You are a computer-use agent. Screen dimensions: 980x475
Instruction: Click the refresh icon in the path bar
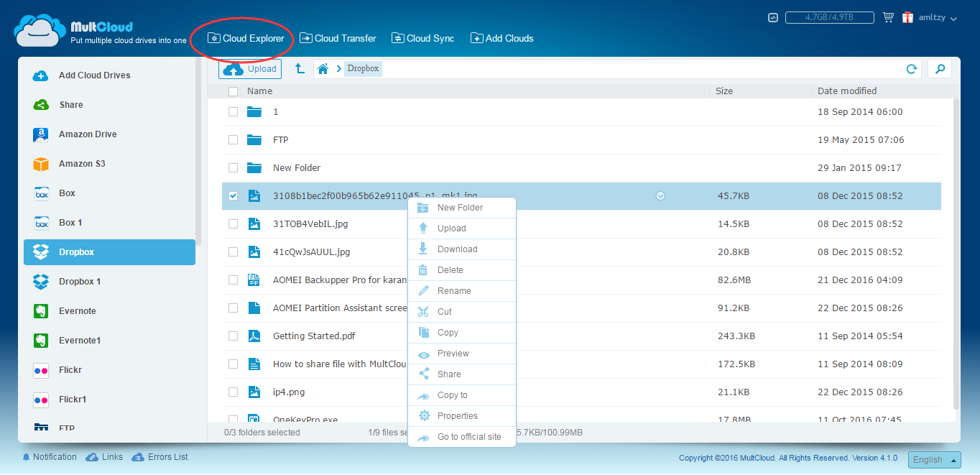912,69
